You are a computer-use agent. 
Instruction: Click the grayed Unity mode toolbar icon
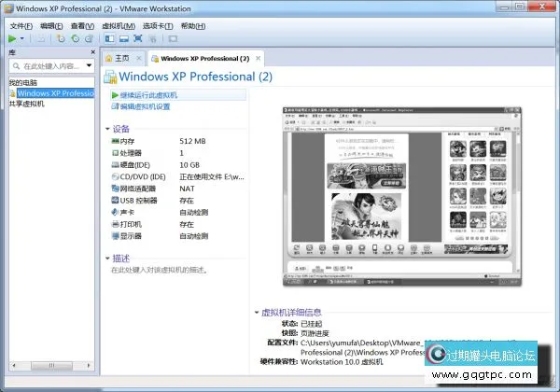point(152,38)
